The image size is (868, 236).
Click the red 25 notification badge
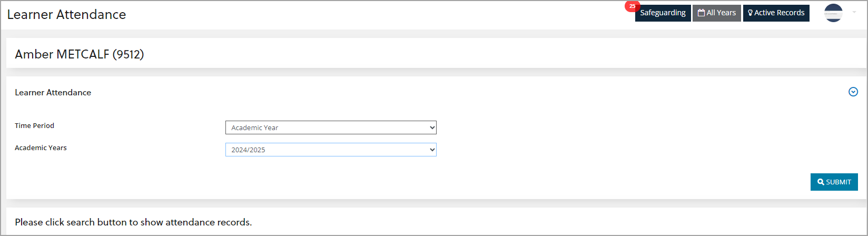[x=632, y=6]
